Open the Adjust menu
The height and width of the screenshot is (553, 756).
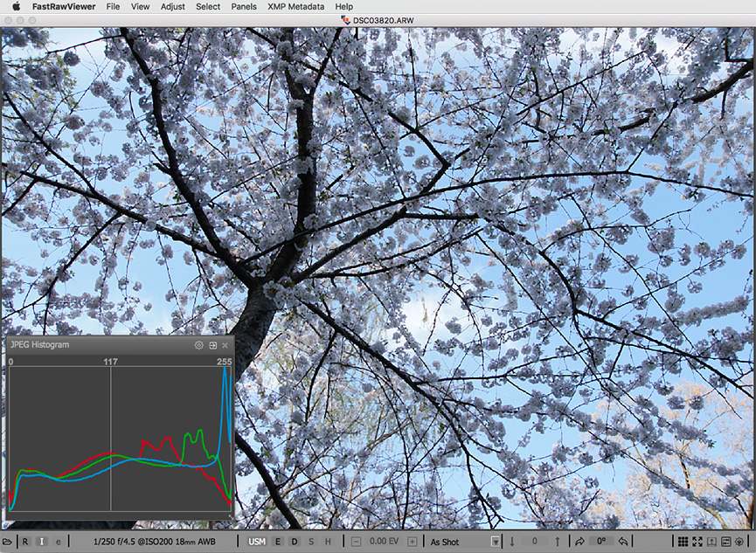[x=172, y=6]
